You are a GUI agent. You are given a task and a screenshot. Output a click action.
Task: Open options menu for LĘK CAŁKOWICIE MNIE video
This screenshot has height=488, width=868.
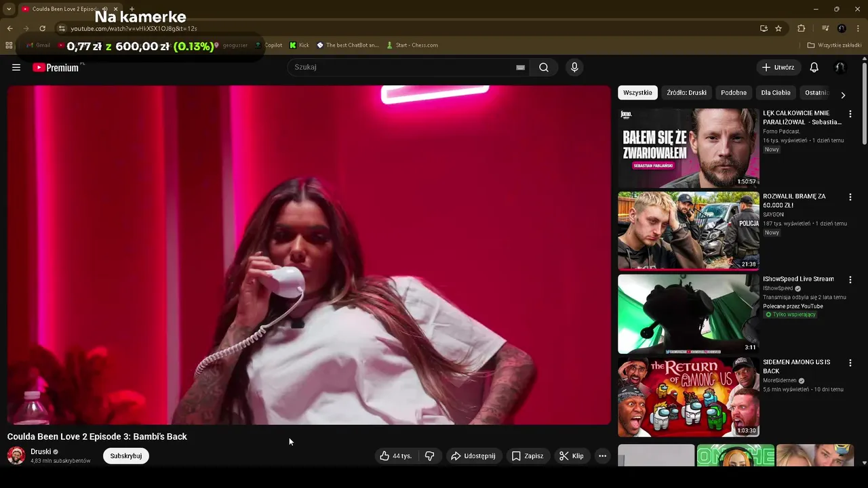(850, 114)
